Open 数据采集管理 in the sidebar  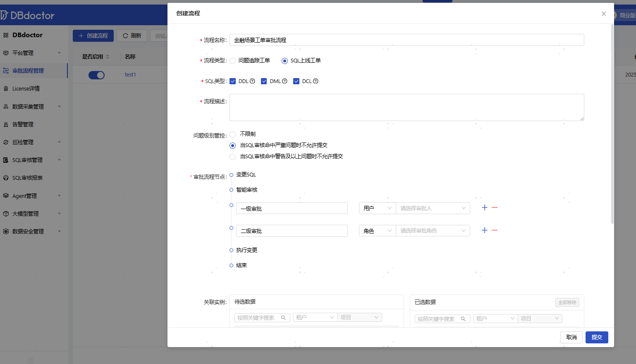(x=28, y=107)
